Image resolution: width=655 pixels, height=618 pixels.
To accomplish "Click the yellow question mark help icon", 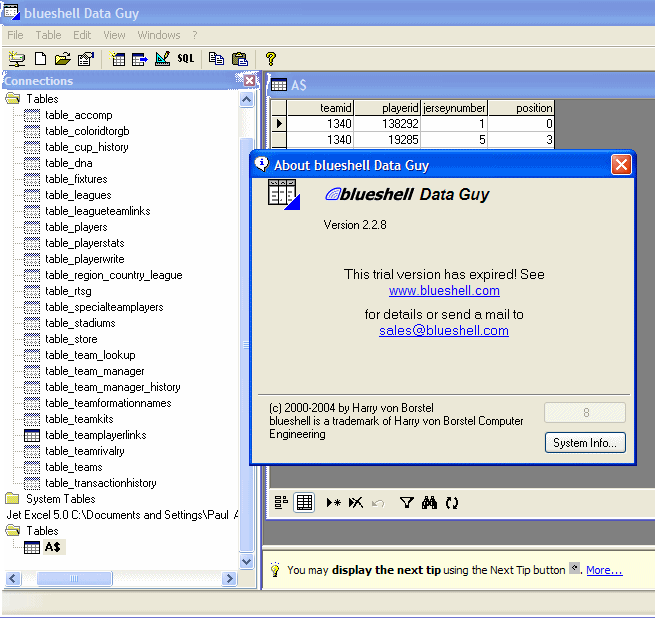I will (x=270, y=59).
